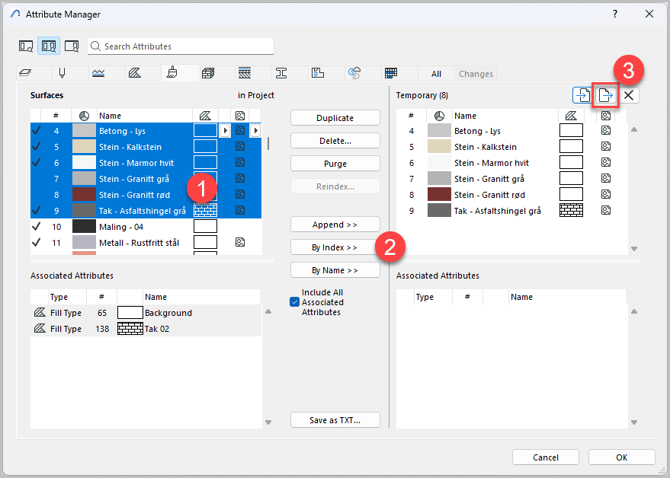Open the Pens attribute tab icon

click(62, 74)
